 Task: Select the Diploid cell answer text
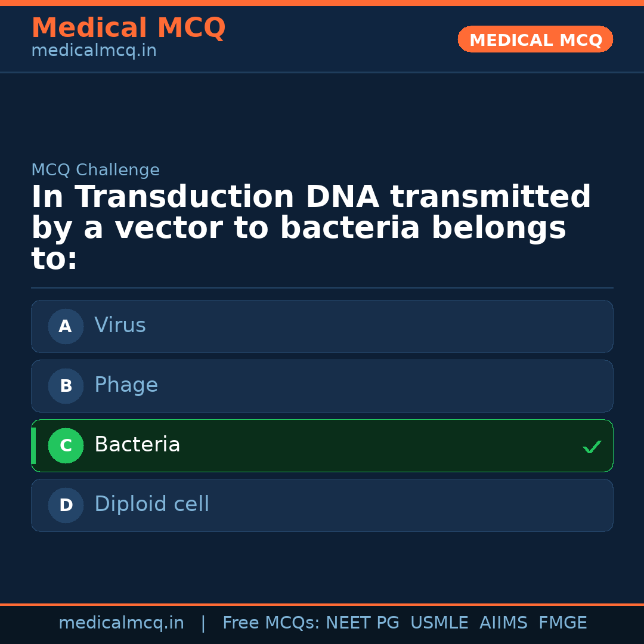151,504
